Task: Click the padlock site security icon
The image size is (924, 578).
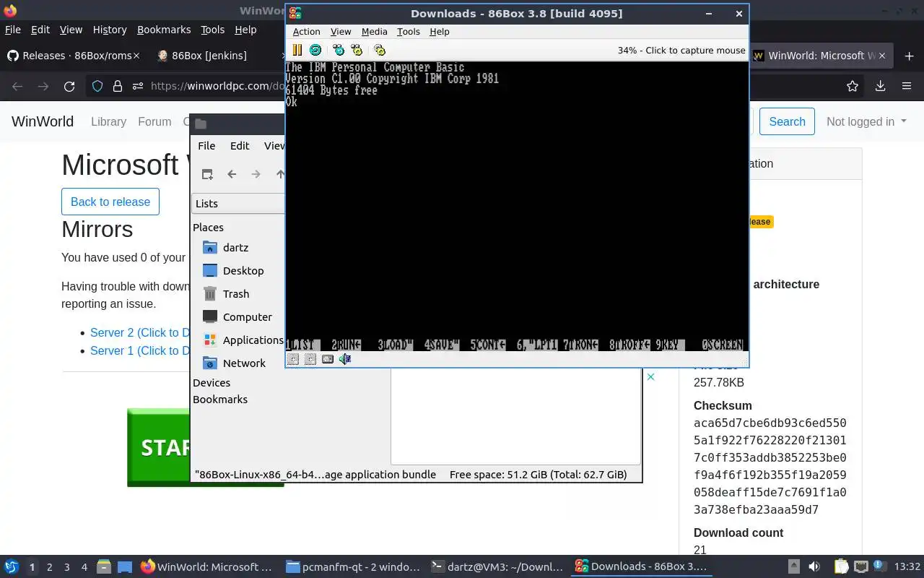Action: (118, 86)
